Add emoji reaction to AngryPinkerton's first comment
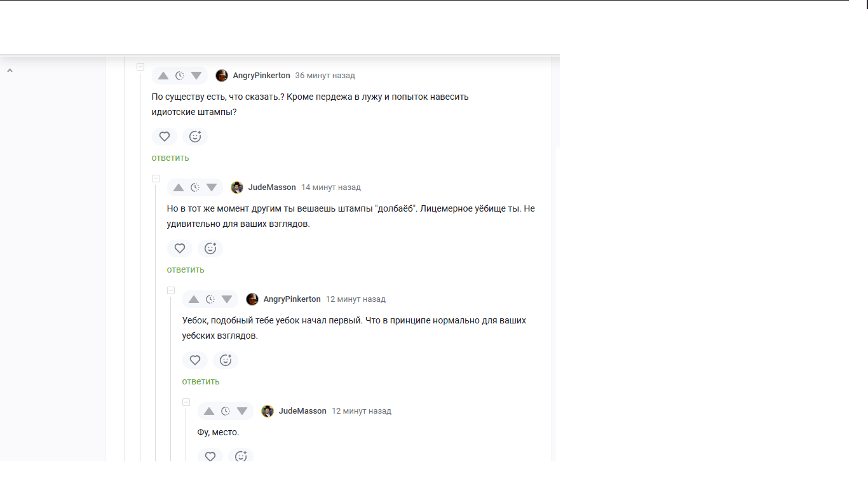This screenshot has height=488, width=868. [x=195, y=137]
